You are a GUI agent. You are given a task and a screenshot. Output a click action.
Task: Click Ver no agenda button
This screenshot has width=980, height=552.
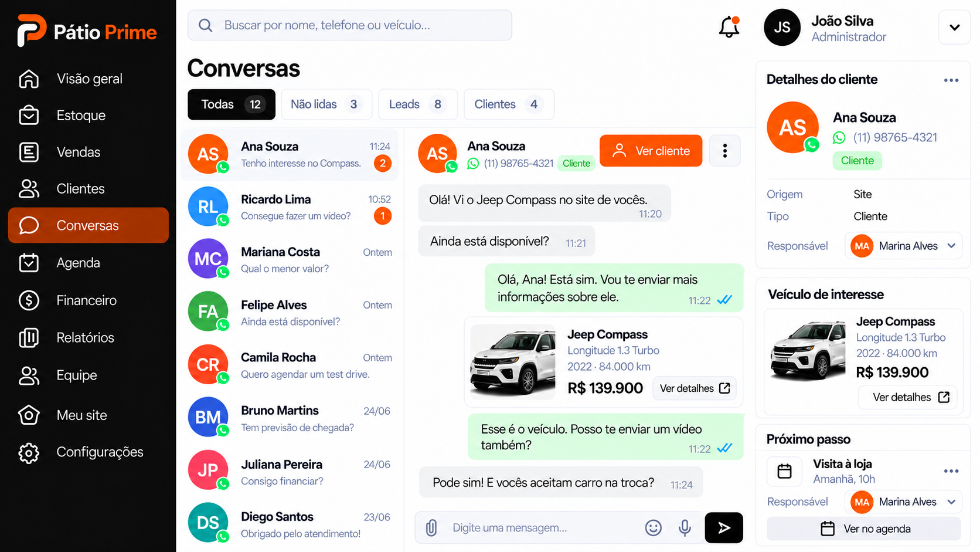click(864, 529)
